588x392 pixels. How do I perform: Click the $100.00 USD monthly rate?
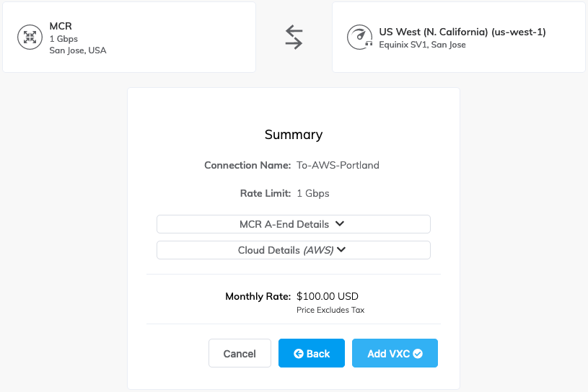328,296
